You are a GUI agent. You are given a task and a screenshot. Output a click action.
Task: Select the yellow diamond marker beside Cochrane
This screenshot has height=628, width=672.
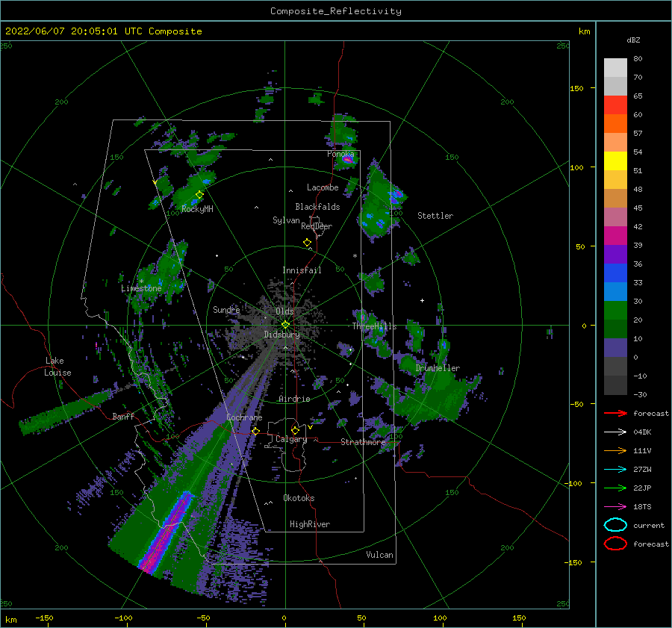(x=256, y=431)
